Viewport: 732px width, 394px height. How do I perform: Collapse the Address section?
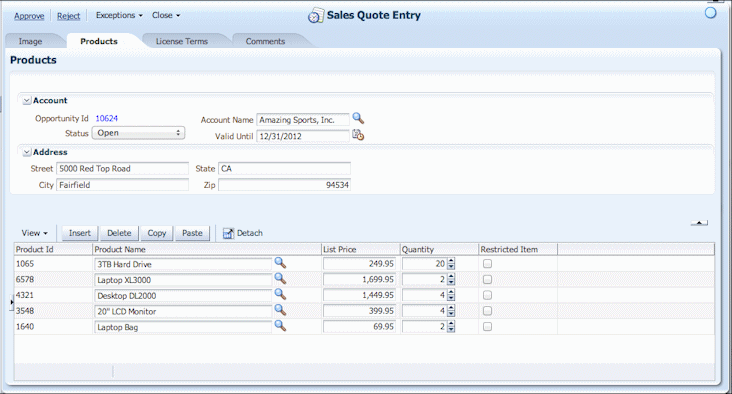[x=27, y=152]
